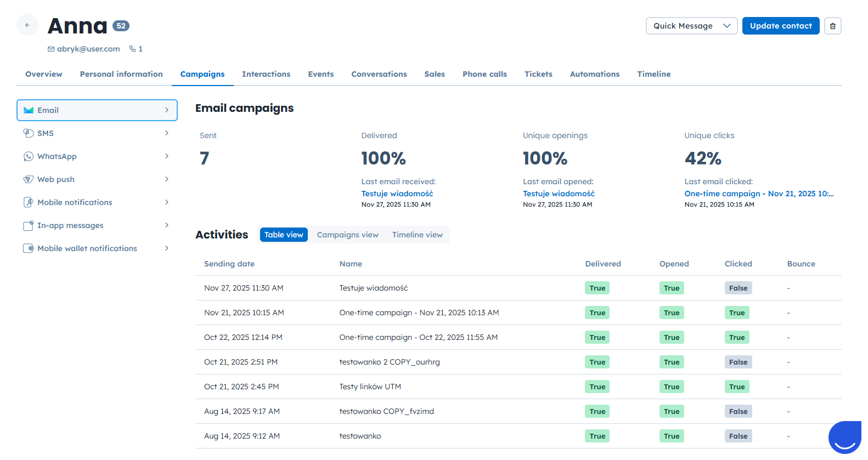Click the SMS channel icon in sidebar
The width and height of the screenshot is (868, 460).
point(29,133)
